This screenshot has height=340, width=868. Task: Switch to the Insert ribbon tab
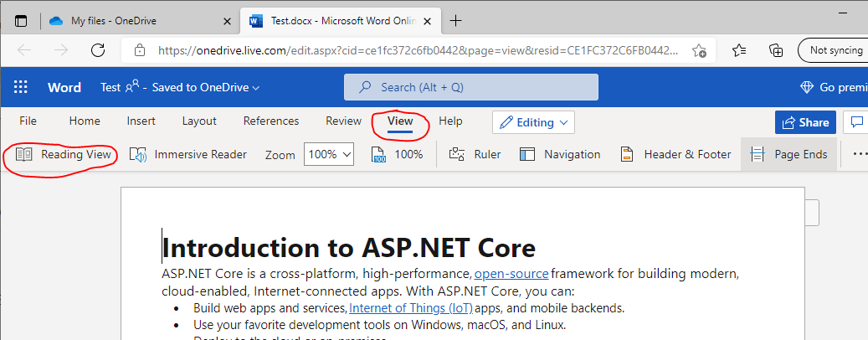141,121
